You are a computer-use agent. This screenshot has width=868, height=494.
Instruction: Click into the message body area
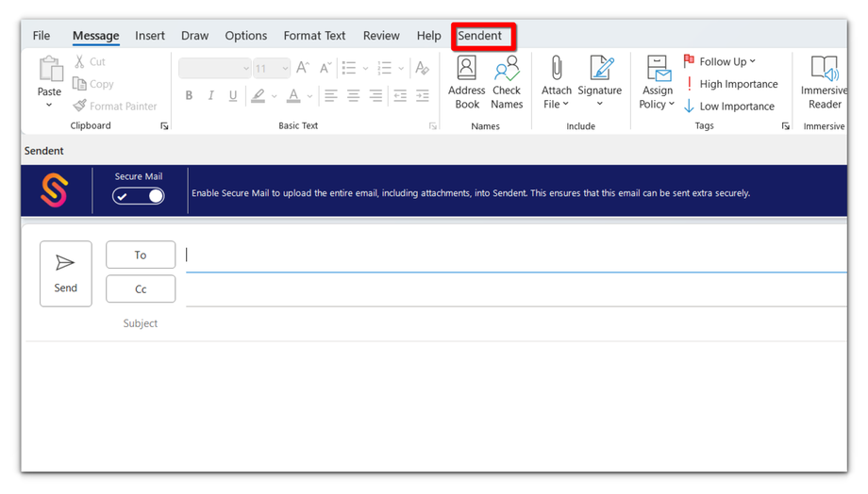(436, 406)
